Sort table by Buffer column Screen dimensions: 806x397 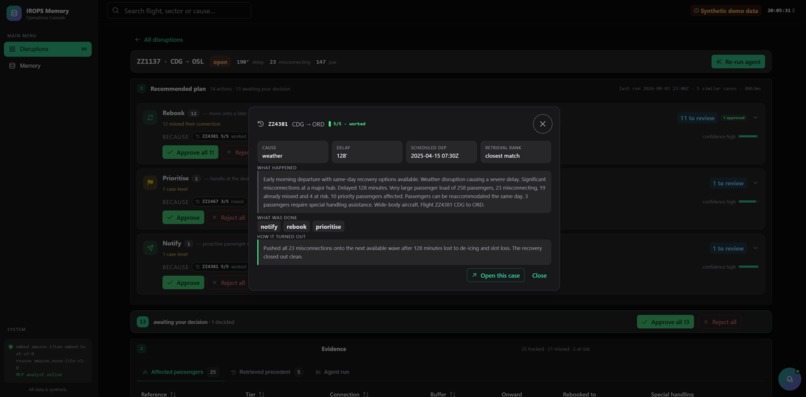(442, 394)
